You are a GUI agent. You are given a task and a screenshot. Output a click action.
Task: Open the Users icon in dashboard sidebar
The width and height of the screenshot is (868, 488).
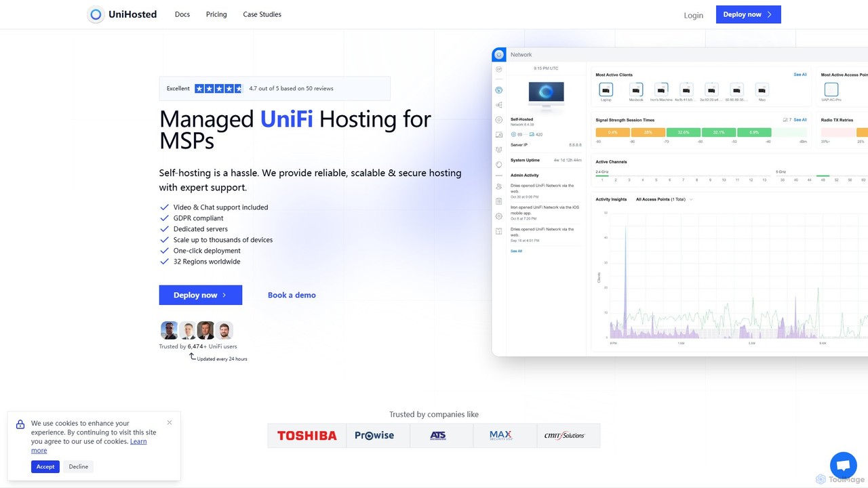(499, 186)
